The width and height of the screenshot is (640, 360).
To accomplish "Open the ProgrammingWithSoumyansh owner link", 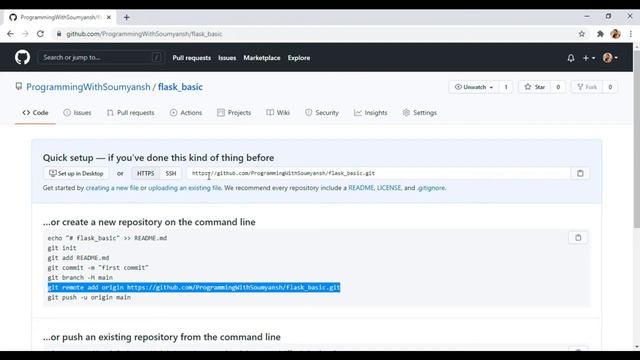I will click(x=88, y=87).
